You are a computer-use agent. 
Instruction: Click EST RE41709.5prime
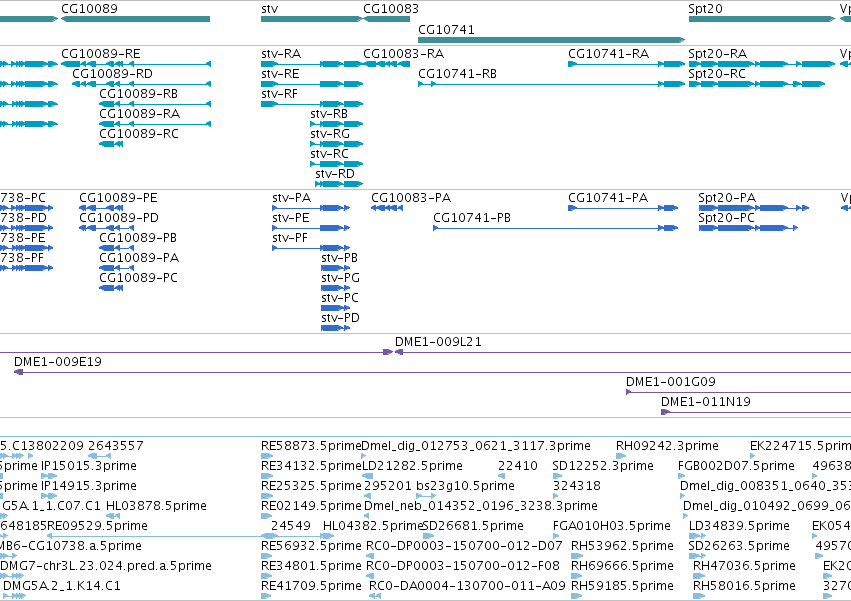pyautogui.click(x=266, y=596)
